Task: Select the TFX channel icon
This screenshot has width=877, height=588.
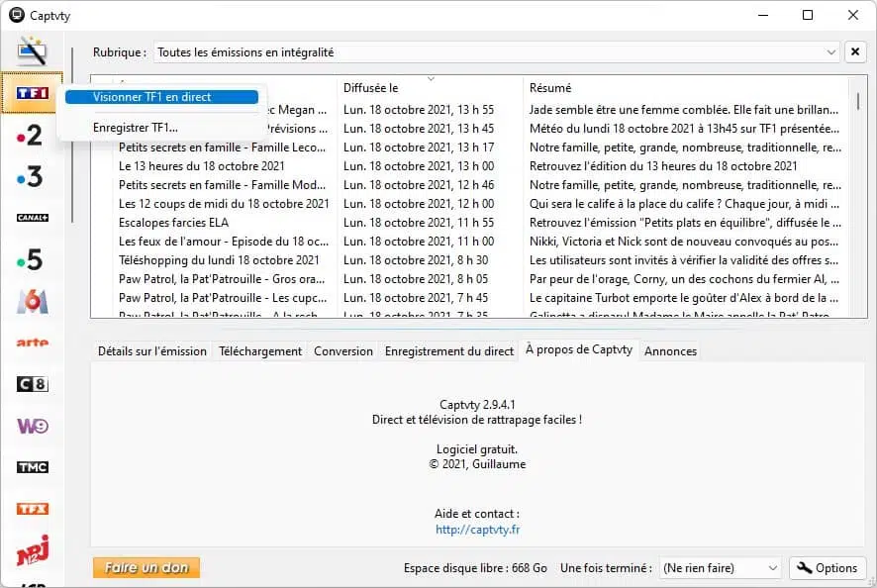Action: 32,509
